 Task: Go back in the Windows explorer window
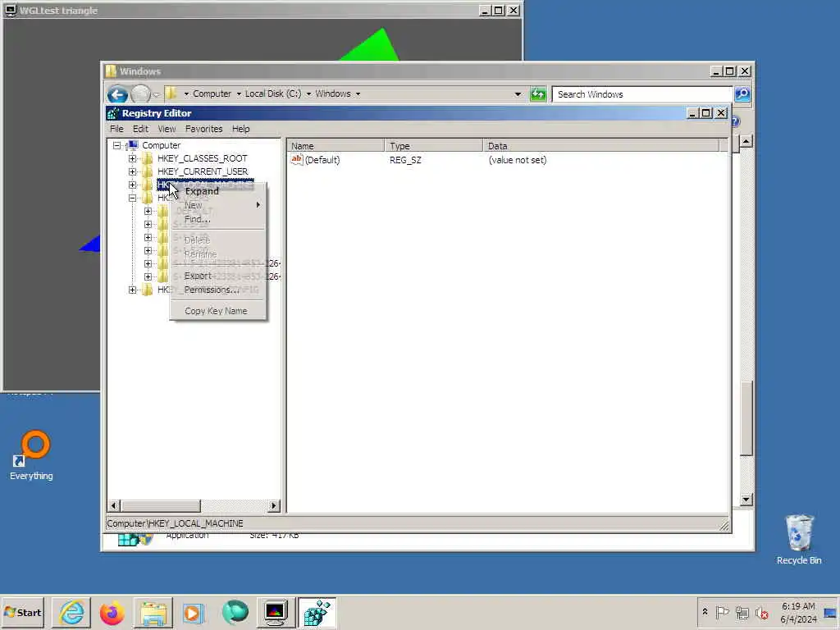[117, 94]
